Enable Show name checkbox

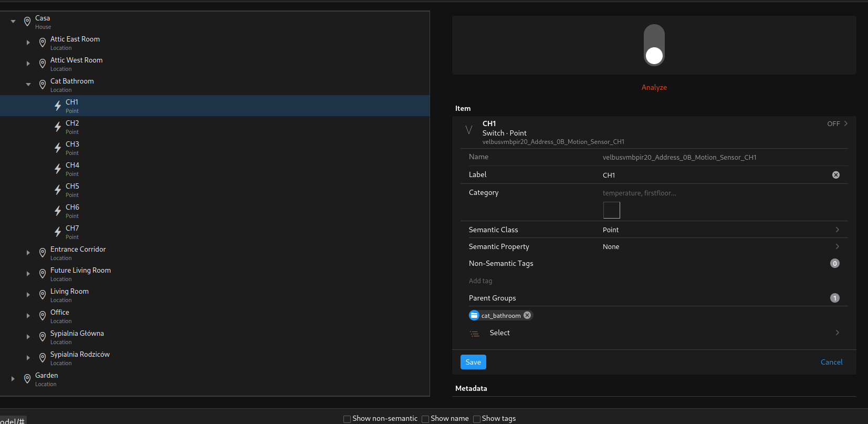coord(425,419)
